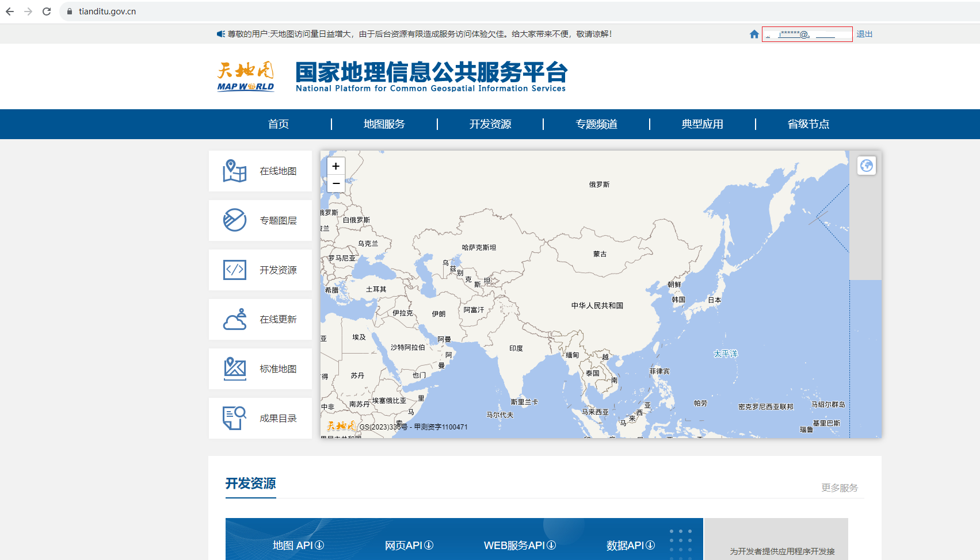Click the 埃及 label on map
The image size is (980, 560).
point(359,337)
